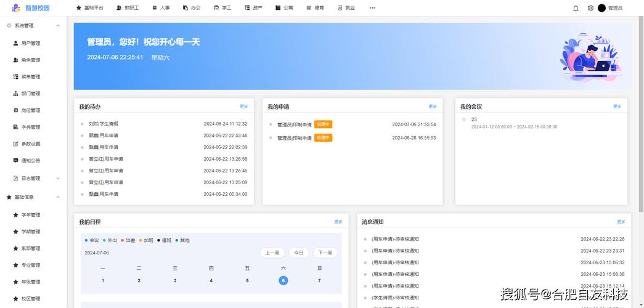Click 上一周 button in schedule
Viewport: 644px width, 308px height.
pyautogui.click(x=272, y=253)
